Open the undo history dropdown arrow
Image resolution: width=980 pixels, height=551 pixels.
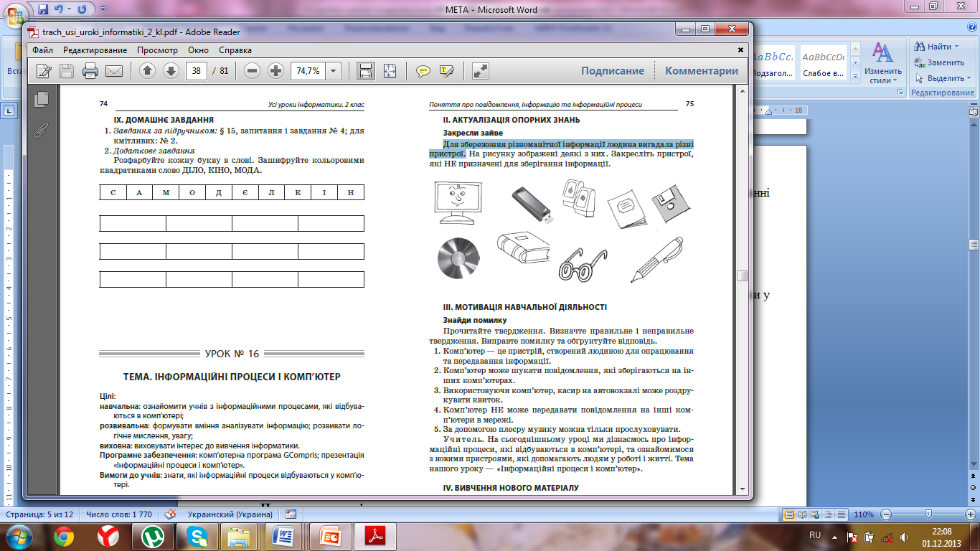point(69,9)
